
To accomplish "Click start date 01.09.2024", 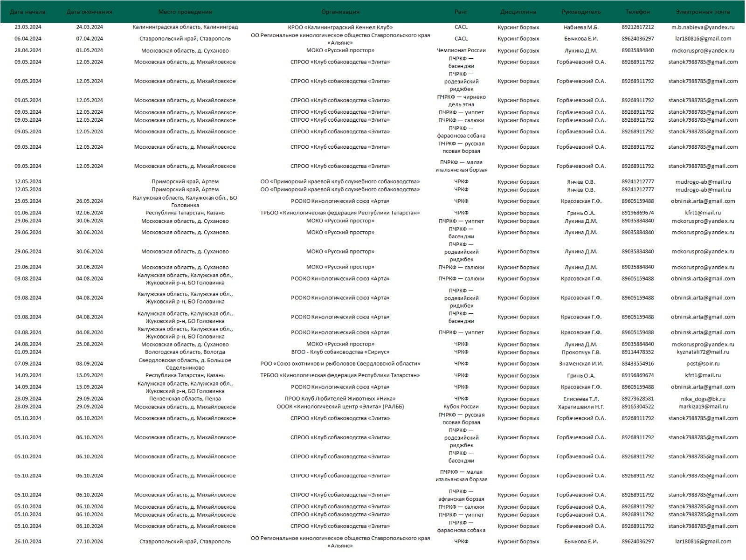I will [x=28, y=352].
